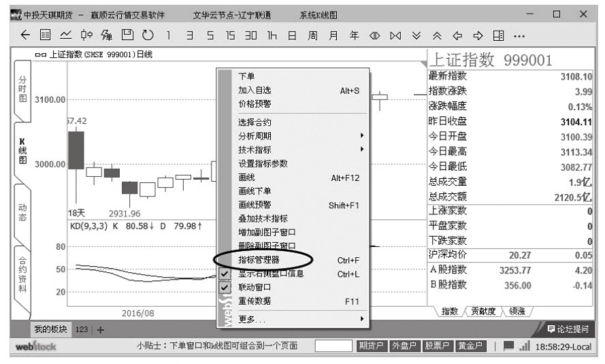Go back with the left arrow icon
605x364 pixels.
click(25, 35)
